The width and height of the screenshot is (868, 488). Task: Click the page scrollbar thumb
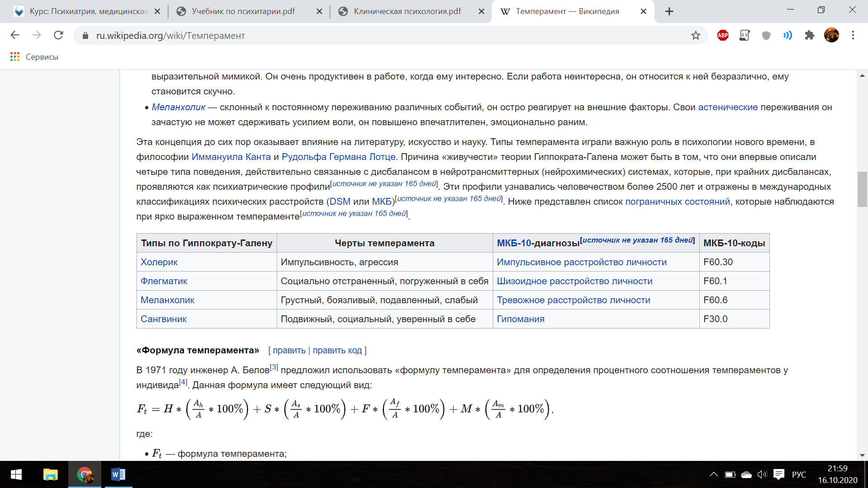862,189
